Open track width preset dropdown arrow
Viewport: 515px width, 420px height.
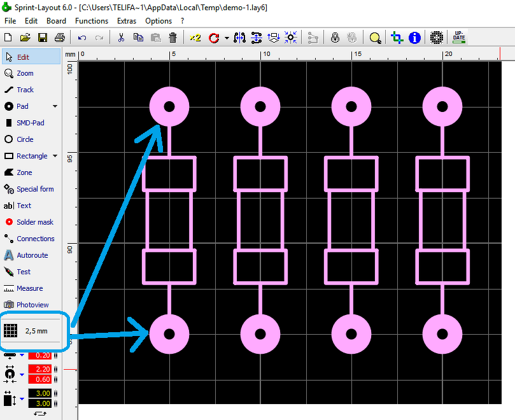point(22,355)
